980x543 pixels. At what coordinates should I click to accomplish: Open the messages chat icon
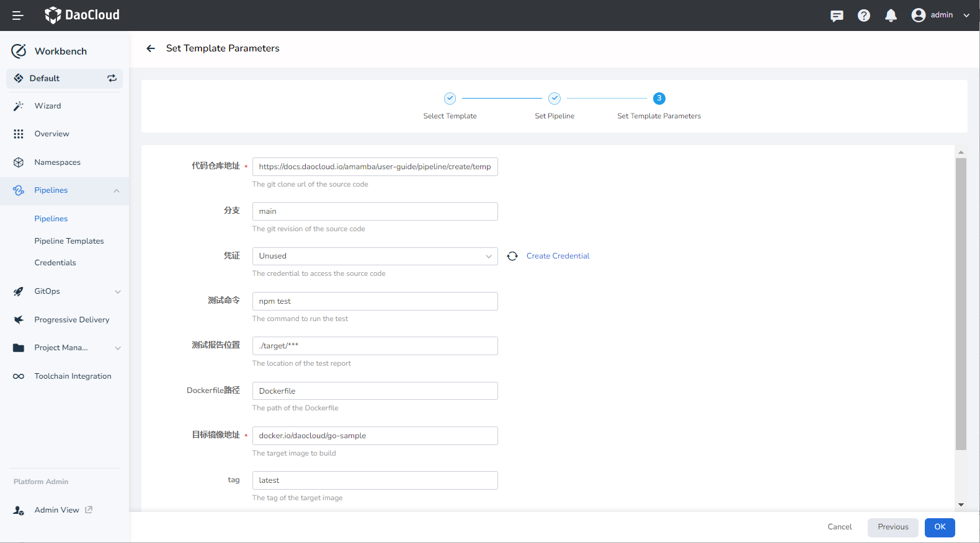tap(837, 15)
